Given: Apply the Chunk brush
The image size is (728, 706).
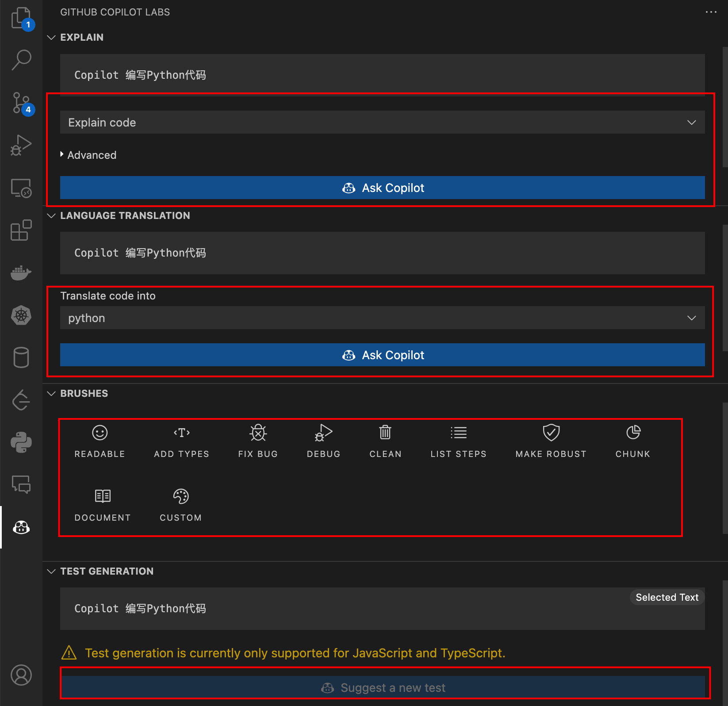Looking at the screenshot, I should tap(633, 441).
